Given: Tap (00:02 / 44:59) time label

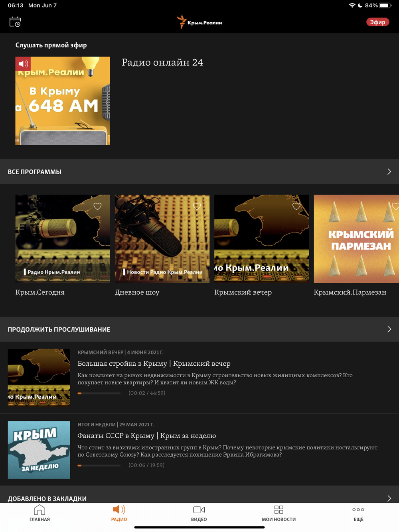Looking at the screenshot, I should 147,393.
